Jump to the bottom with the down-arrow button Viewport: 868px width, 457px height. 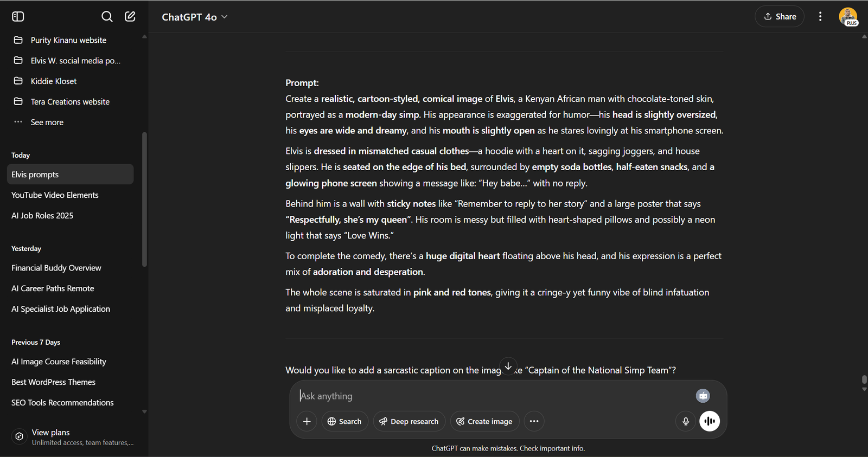click(508, 366)
